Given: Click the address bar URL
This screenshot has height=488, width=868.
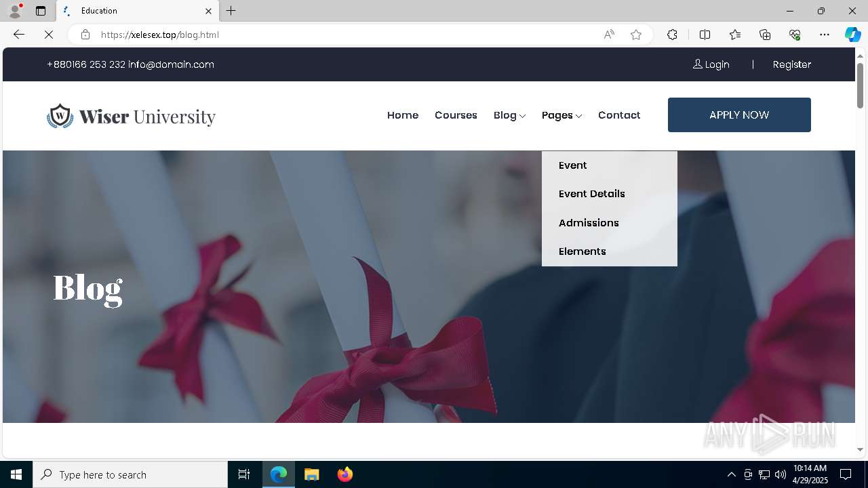Looking at the screenshot, I should 160,35.
